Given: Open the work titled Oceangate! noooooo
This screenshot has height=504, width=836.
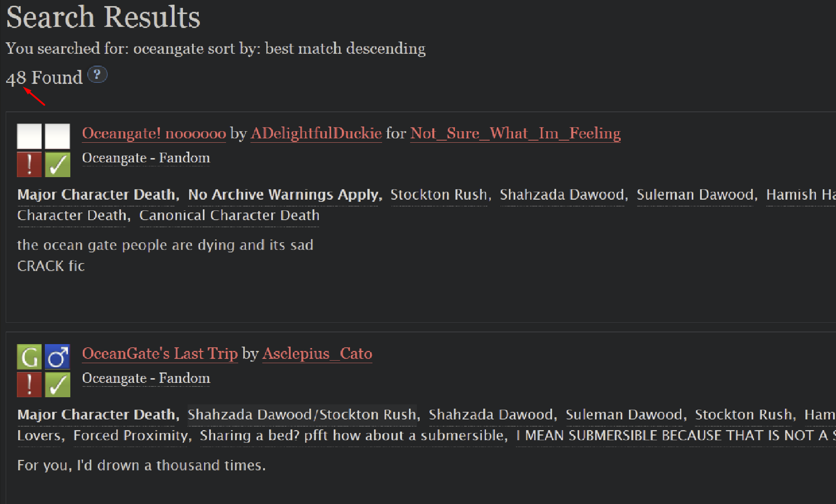Looking at the screenshot, I should pyautogui.click(x=154, y=133).
